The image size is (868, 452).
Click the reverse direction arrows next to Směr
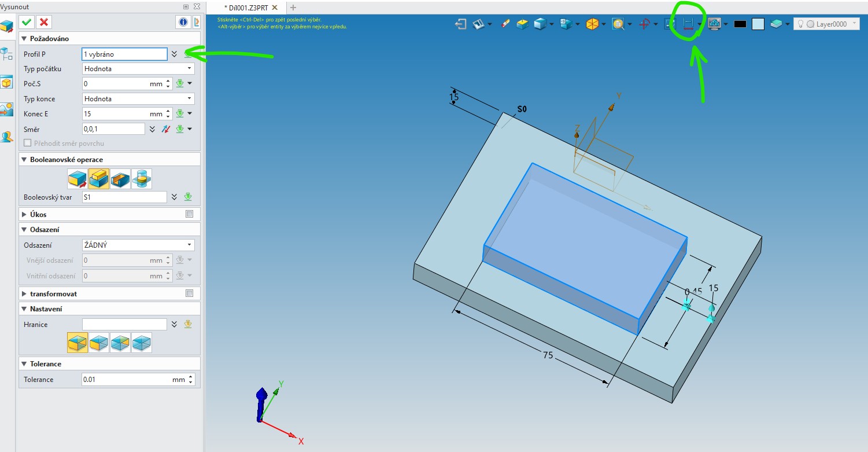point(166,129)
